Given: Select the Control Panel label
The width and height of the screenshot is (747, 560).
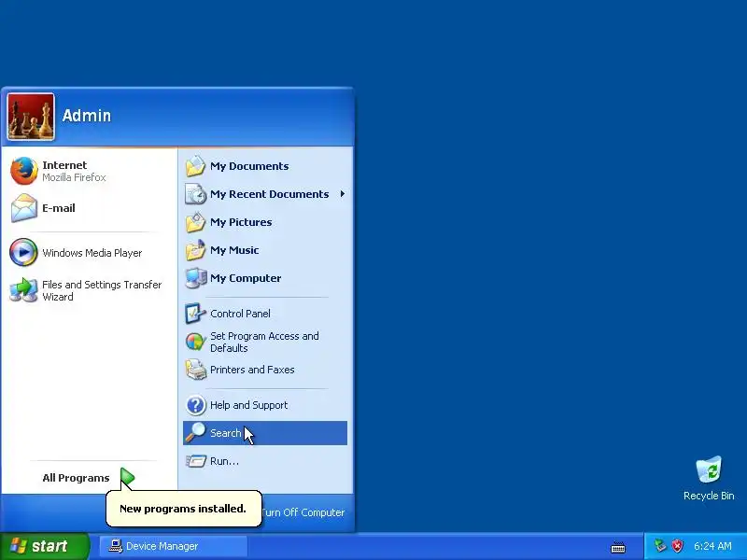Looking at the screenshot, I should point(240,314).
